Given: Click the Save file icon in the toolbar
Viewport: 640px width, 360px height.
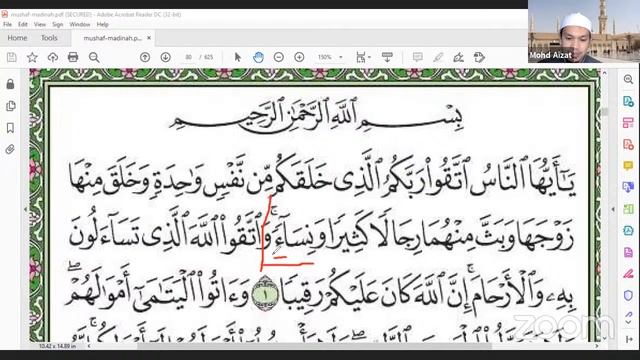Looking at the screenshot, I should [x=12, y=57].
